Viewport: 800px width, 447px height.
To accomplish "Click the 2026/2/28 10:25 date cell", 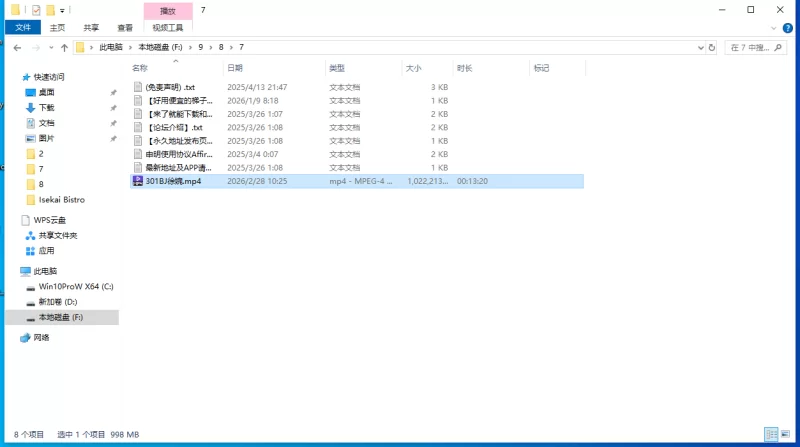I will click(x=257, y=181).
